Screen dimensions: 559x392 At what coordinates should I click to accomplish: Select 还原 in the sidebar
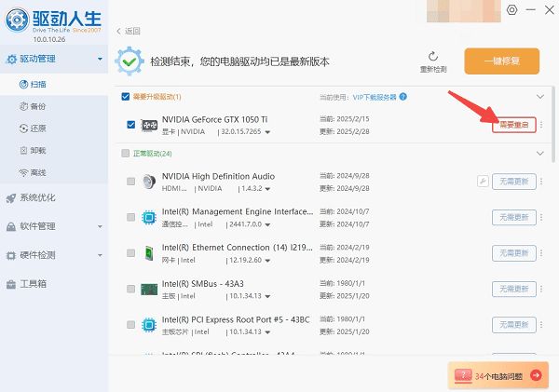tap(54, 128)
